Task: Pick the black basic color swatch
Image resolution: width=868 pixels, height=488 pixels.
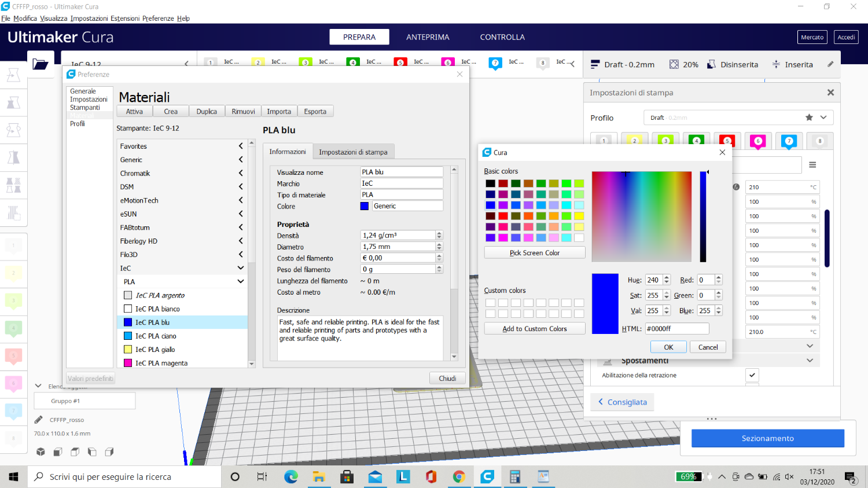Action: [490, 184]
